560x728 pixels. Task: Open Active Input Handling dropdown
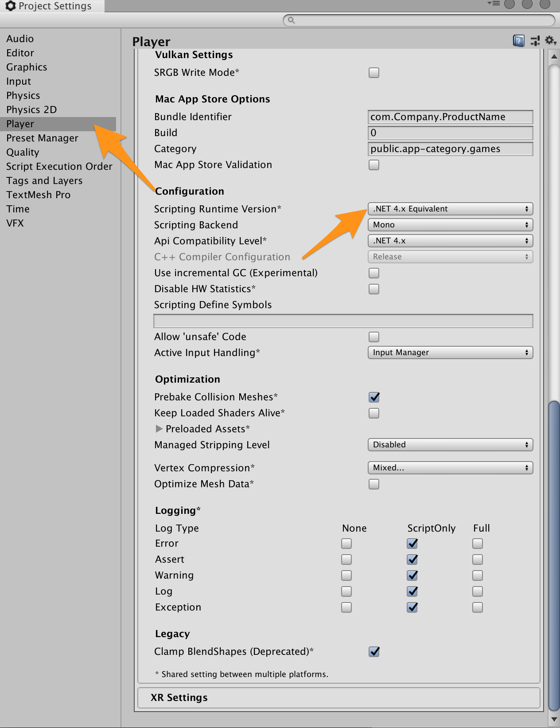click(450, 352)
